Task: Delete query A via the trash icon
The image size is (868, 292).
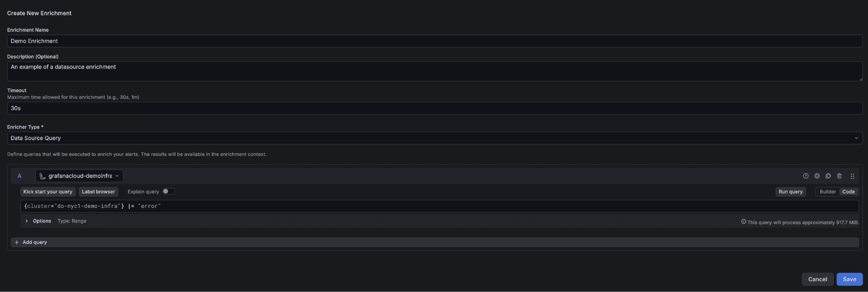Action: point(839,176)
